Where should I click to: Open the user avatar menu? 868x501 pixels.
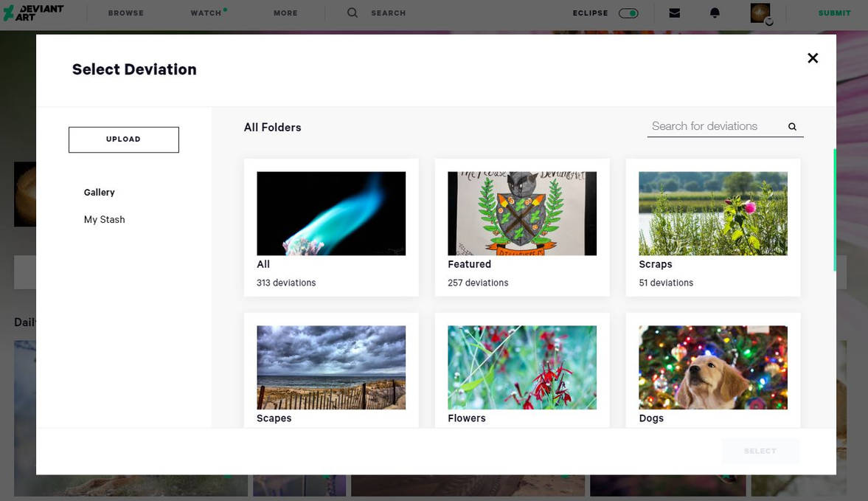[760, 13]
